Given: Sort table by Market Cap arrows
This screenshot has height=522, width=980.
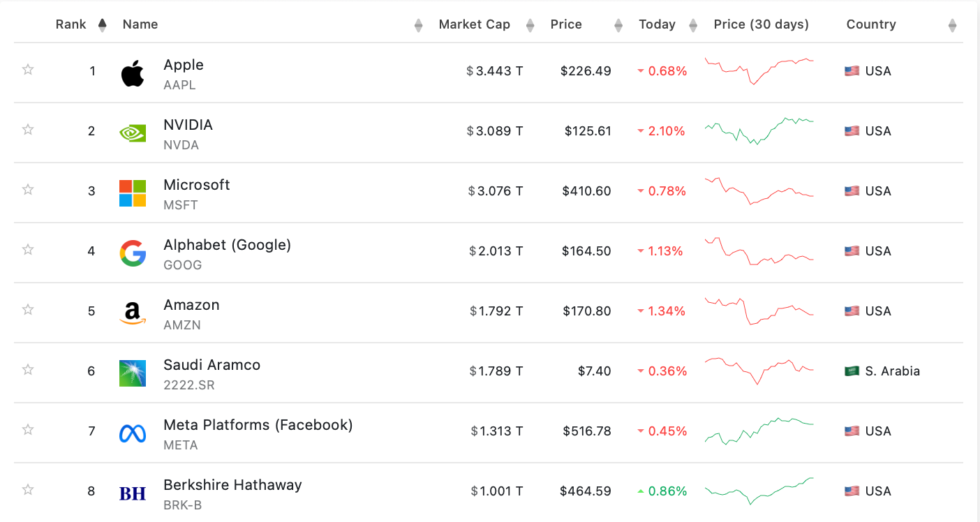Looking at the screenshot, I should [530, 26].
